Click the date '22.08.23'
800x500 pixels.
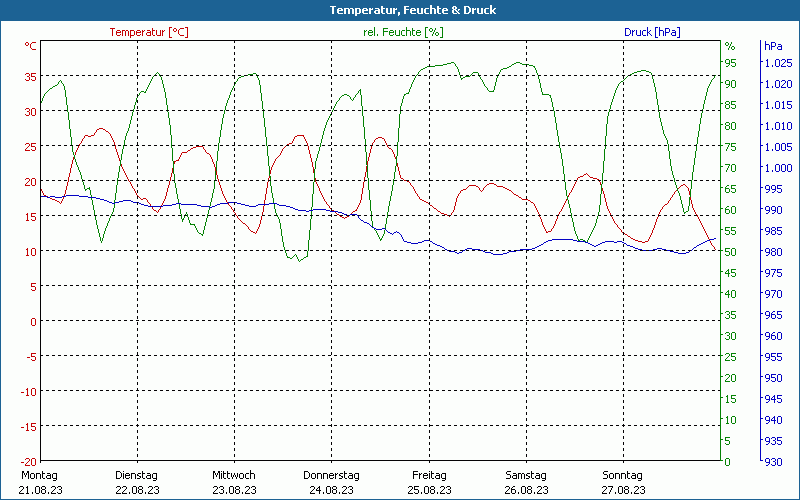tap(137, 490)
